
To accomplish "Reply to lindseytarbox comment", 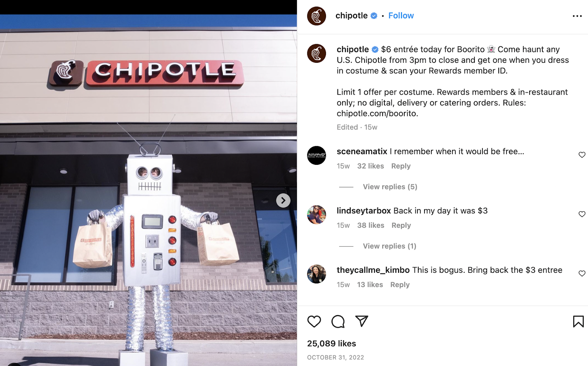I will pos(401,225).
